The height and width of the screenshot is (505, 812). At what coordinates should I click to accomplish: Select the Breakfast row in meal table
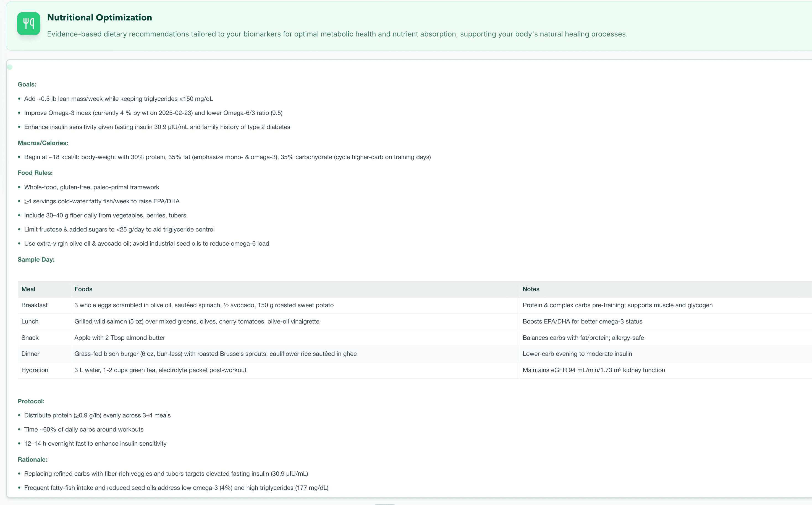35,305
